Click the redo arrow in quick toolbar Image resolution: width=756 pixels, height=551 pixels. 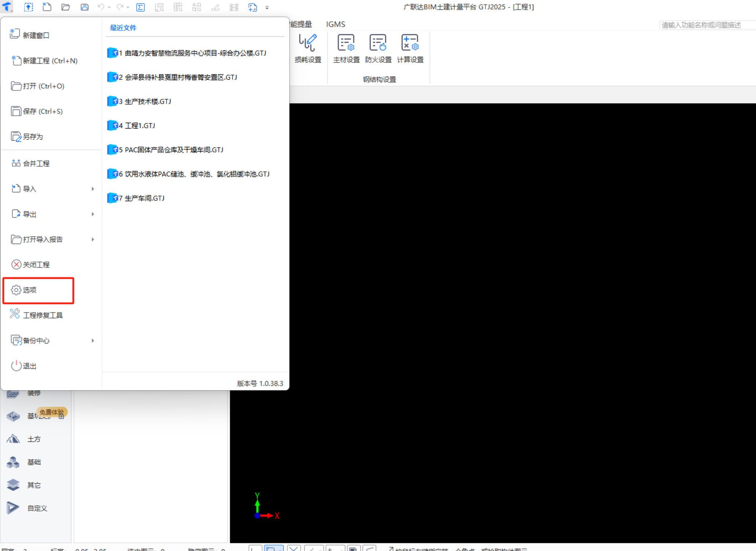point(120,7)
